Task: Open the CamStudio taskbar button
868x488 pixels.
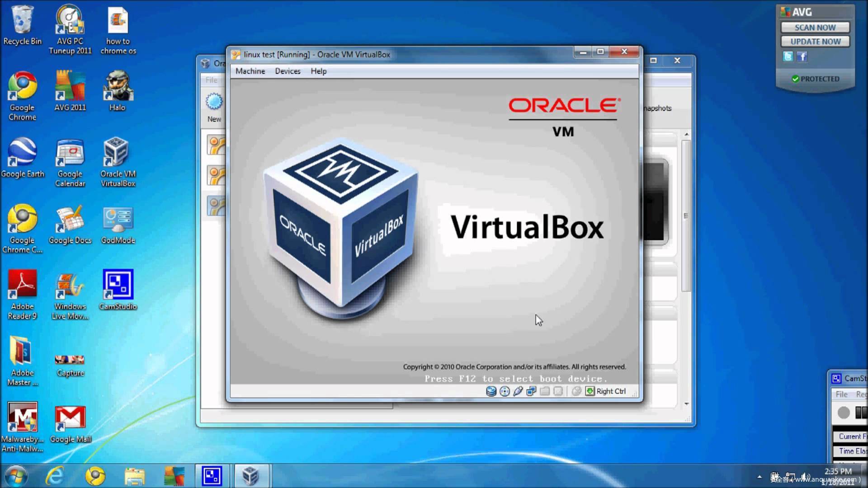Action: pos(212,476)
